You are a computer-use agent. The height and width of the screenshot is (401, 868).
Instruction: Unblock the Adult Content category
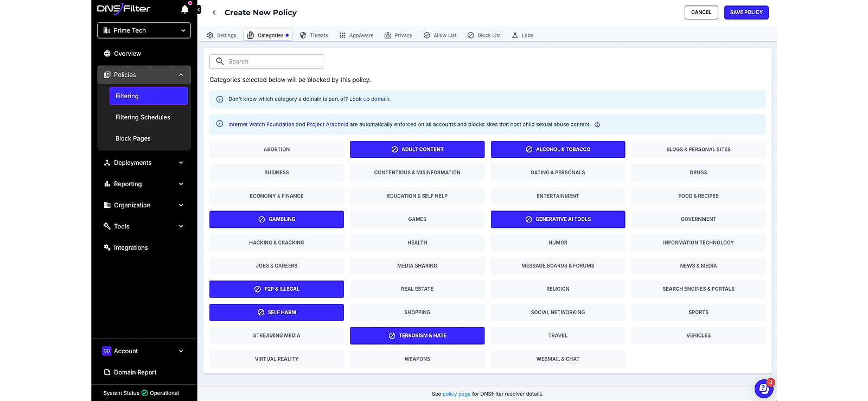[x=417, y=149]
